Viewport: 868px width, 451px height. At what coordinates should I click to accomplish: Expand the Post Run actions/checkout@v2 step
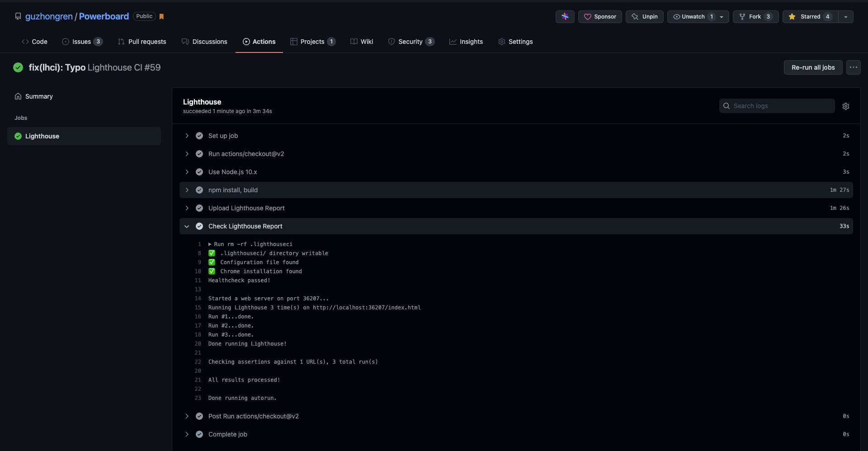point(516,416)
